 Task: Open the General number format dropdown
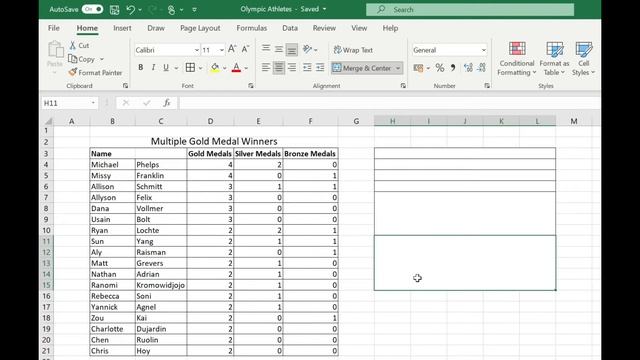coord(484,50)
